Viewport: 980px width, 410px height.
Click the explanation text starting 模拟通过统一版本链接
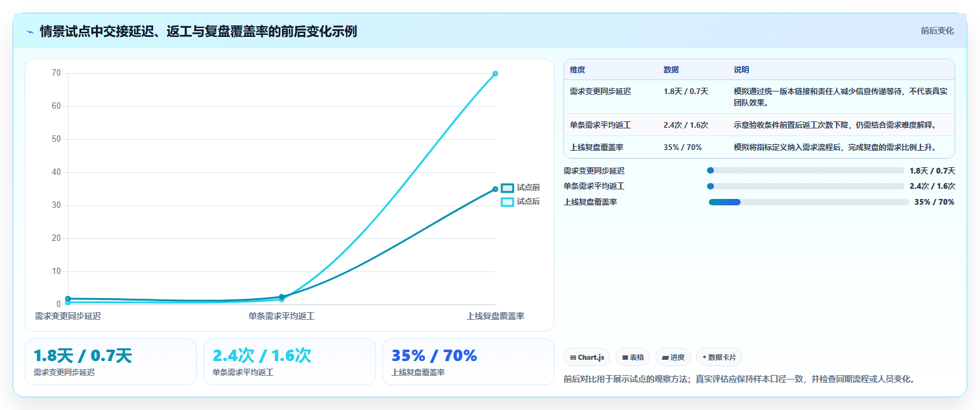coord(840,97)
